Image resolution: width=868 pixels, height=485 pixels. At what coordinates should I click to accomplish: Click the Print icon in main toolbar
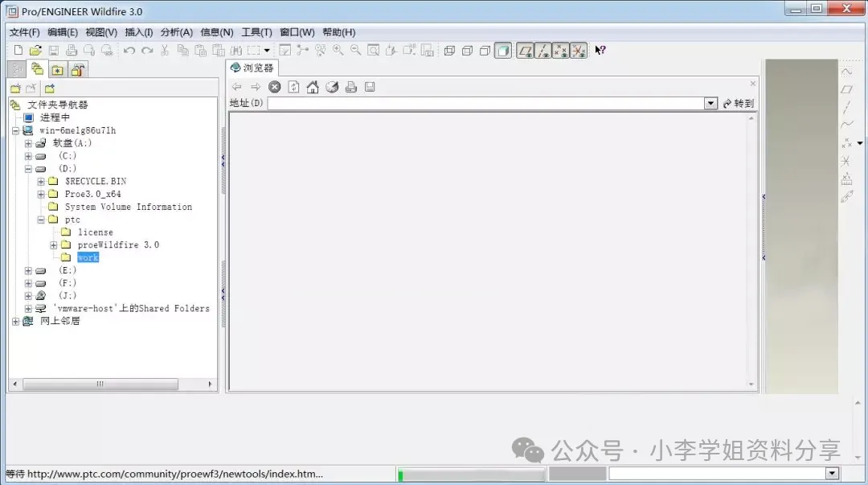(72, 51)
